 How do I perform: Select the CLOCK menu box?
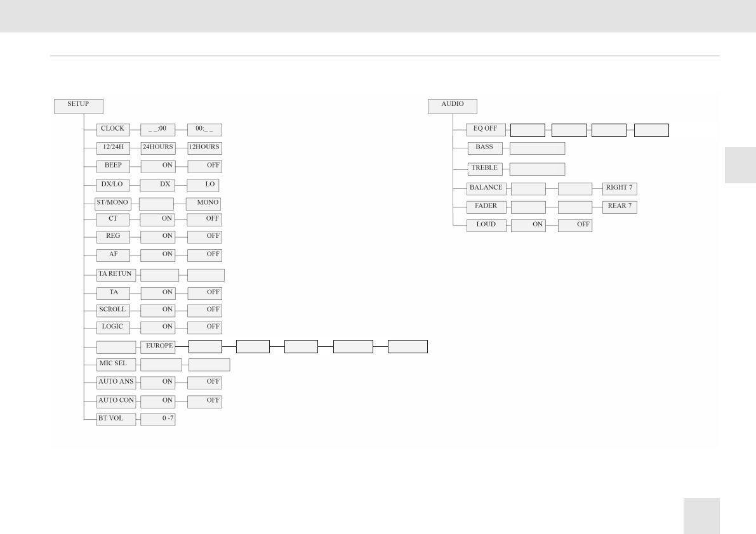tap(113, 130)
